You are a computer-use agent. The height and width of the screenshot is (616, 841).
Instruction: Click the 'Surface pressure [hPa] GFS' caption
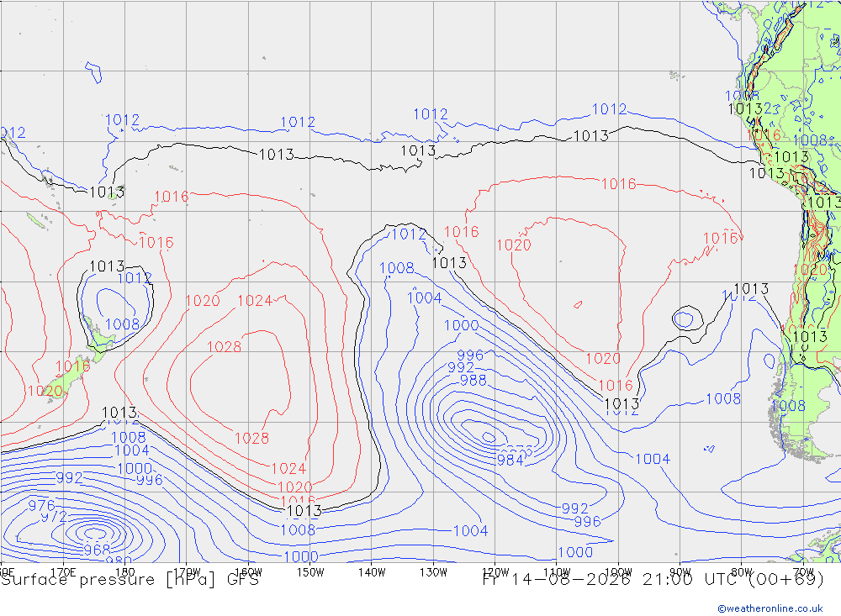click(130, 580)
